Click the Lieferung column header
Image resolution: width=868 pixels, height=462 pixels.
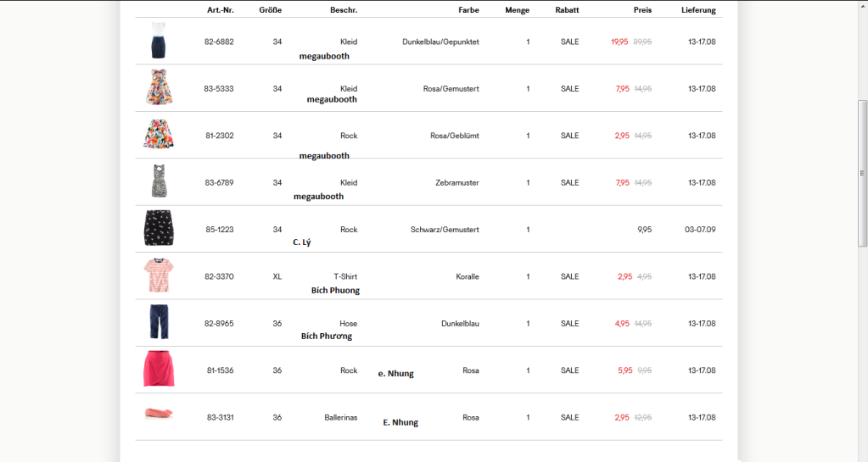(x=698, y=10)
